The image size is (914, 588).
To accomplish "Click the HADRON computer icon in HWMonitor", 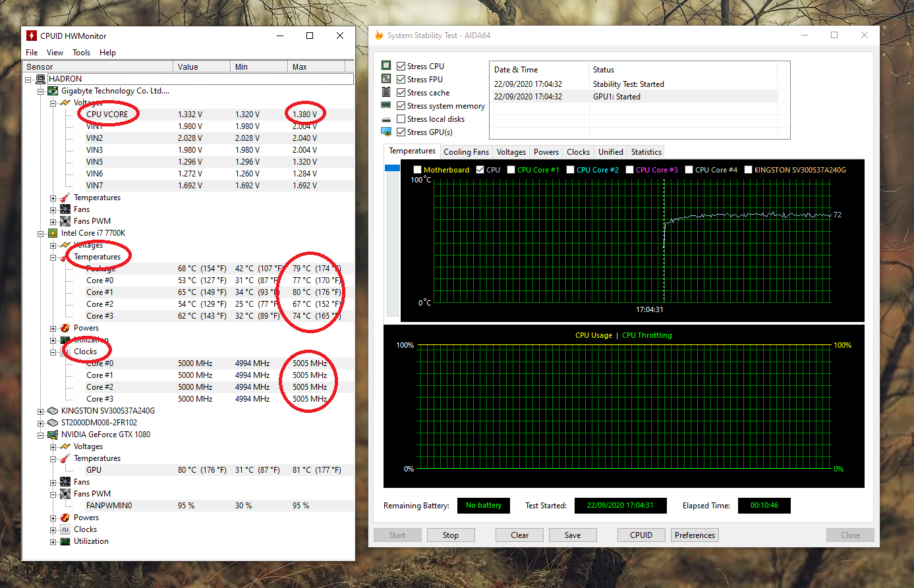I will pyautogui.click(x=41, y=79).
